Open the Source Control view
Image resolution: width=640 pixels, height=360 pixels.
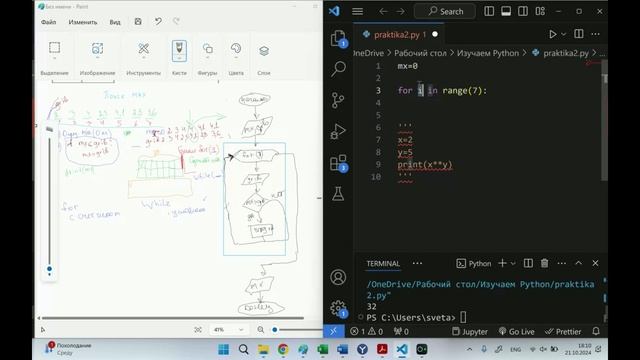pos(338,100)
